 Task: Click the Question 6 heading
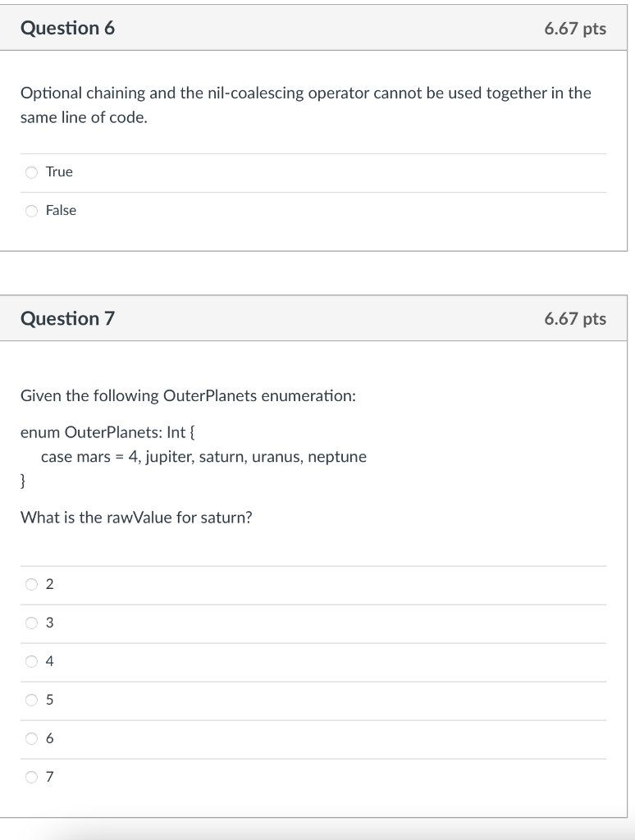pyautogui.click(x=68, y=28)
